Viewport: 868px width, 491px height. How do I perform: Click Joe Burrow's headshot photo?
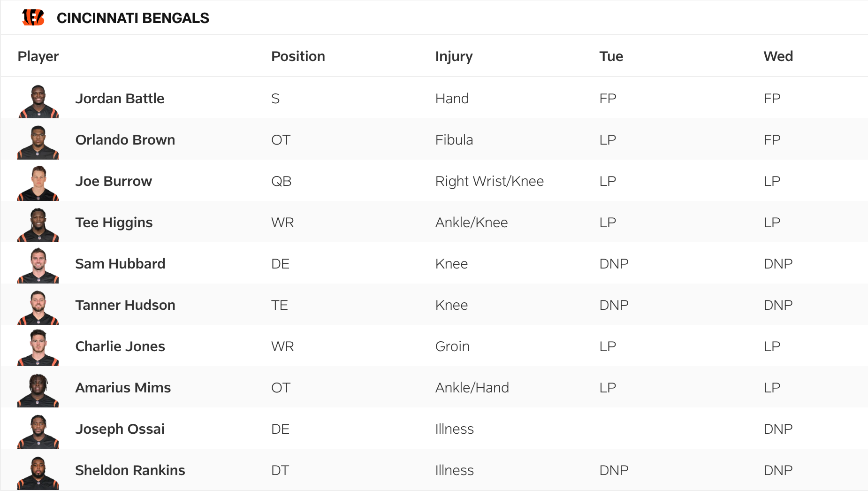(38, 184)
